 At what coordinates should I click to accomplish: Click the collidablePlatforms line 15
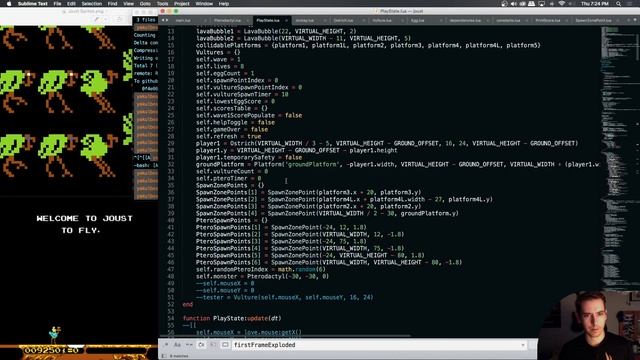368,45
